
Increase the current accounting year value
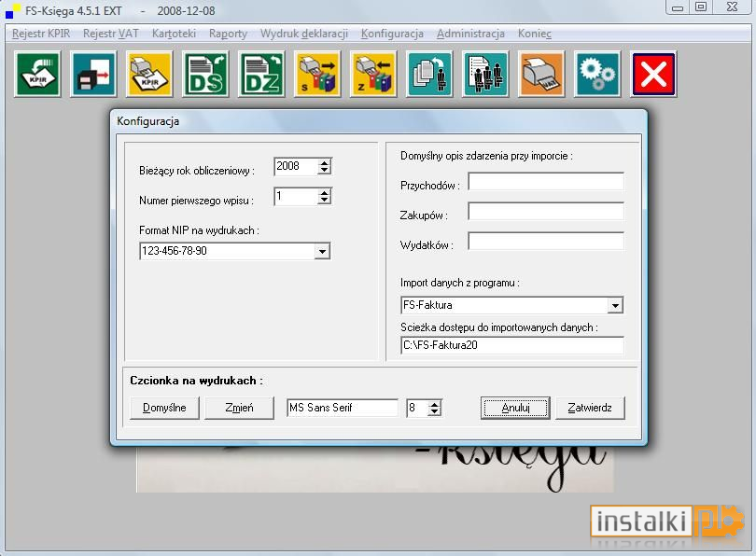tap(325, 163)
